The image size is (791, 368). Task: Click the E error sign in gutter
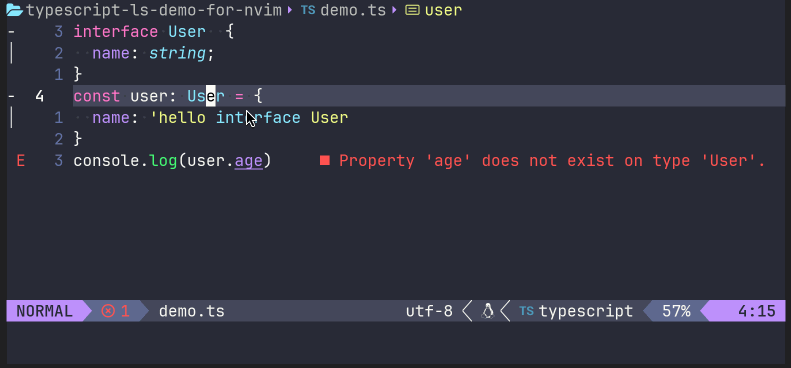21,161
